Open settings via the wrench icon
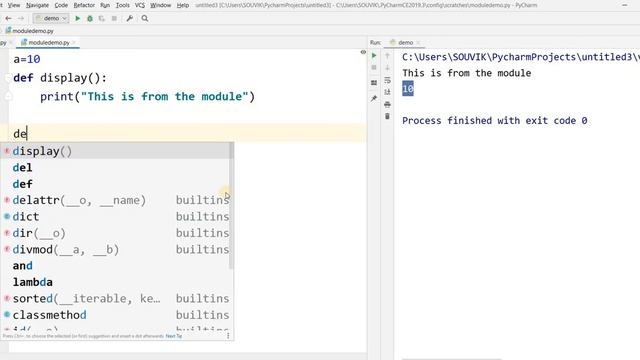640x360 pixels. 130,18
